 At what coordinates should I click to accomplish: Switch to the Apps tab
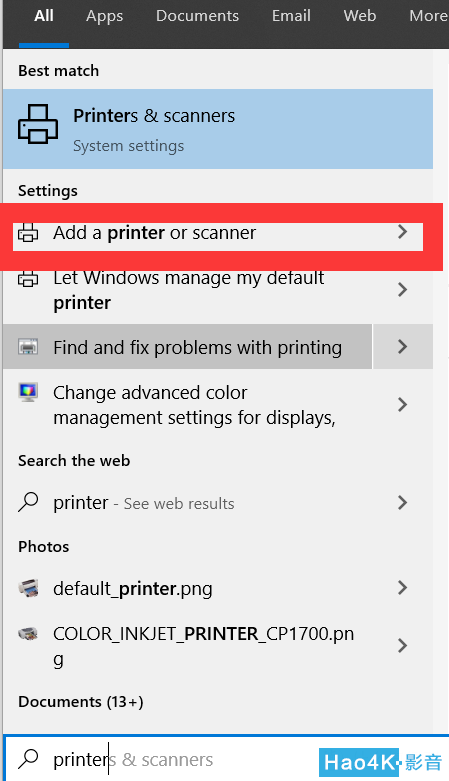point(104,16)
